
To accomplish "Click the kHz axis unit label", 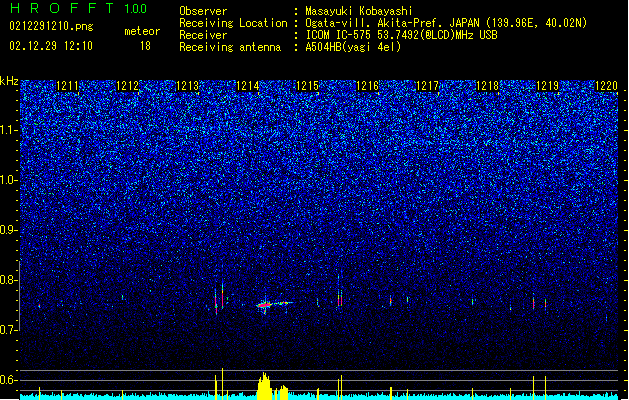I will tap(9, 81).
